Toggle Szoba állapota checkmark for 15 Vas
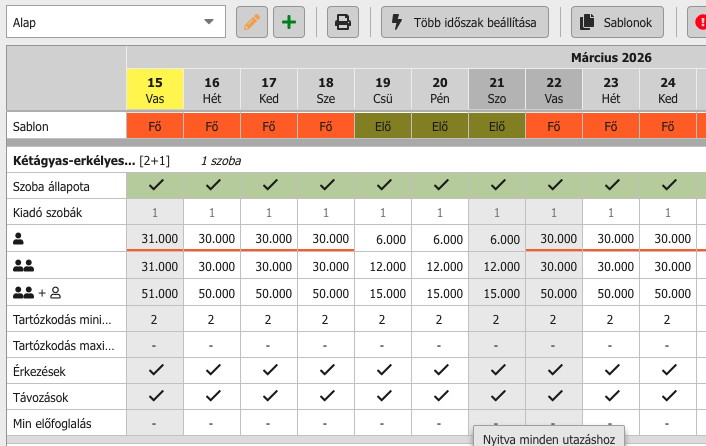 (155, 185)
